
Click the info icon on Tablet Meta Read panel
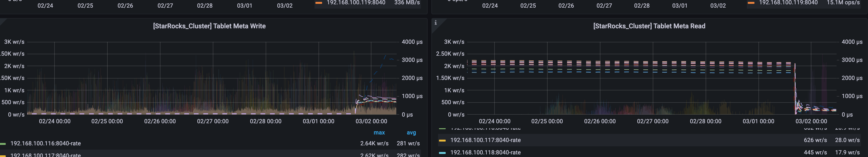coord(436,23)
